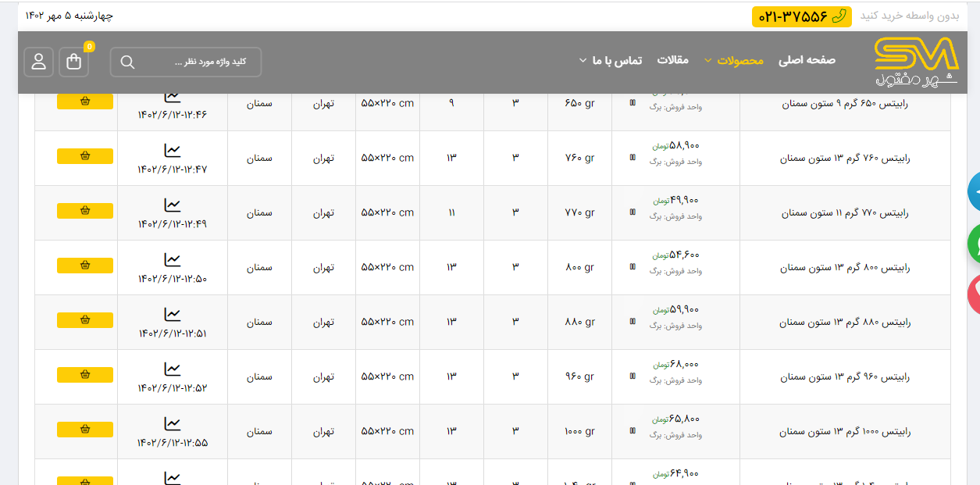Call the 021-37556 phone number button

click(x=802, y=16)
